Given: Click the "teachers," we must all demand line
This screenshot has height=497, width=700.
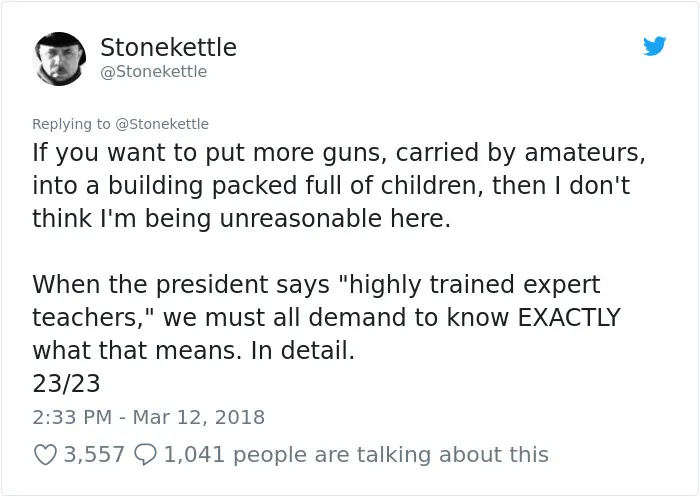Looking at the screenshot, I should [326, 317].
